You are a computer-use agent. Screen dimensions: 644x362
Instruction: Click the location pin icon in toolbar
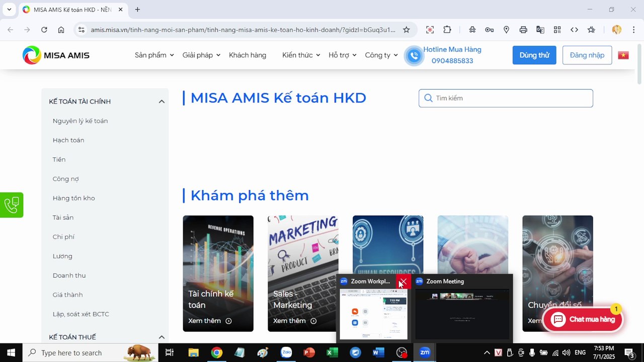506,30
